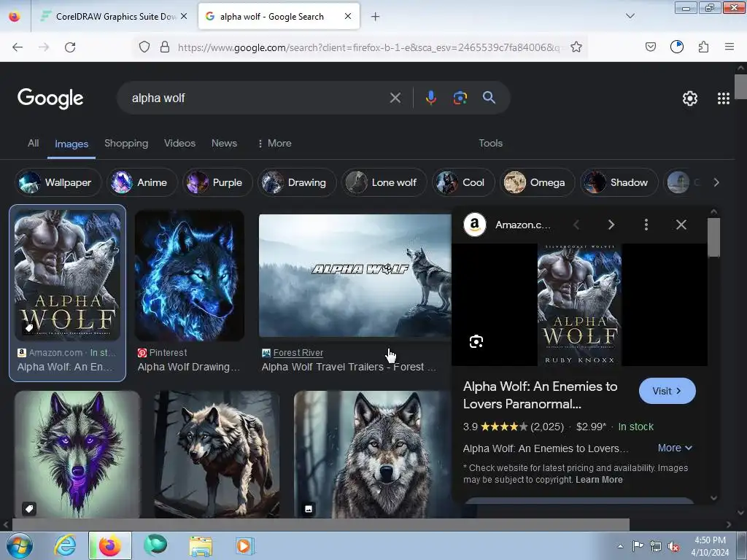Show hidden tray icons arrow
This screenshot has height=560, width=747.
point(620,547)
